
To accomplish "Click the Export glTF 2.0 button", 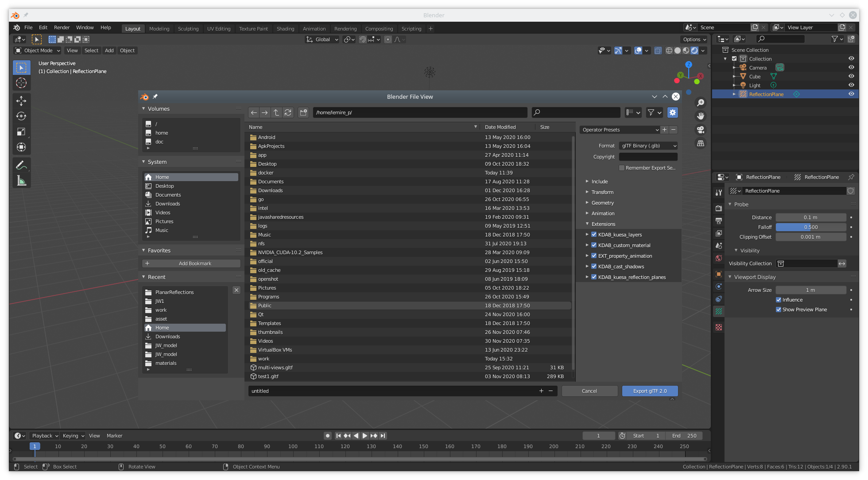I will point(650,391).
